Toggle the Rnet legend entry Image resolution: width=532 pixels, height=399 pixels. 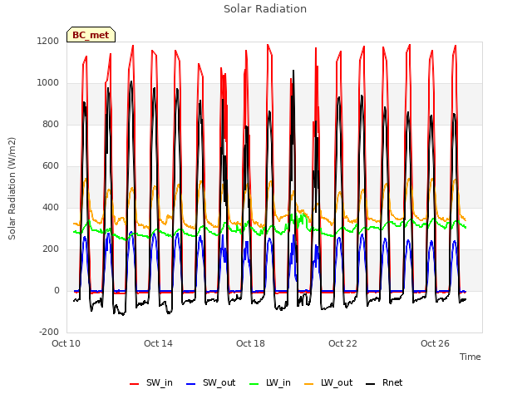pyautogui.click(x=384, y=383)
